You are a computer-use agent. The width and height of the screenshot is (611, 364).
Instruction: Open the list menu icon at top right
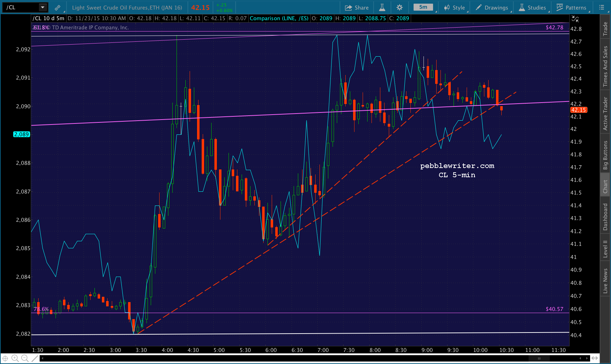[601, 7]
